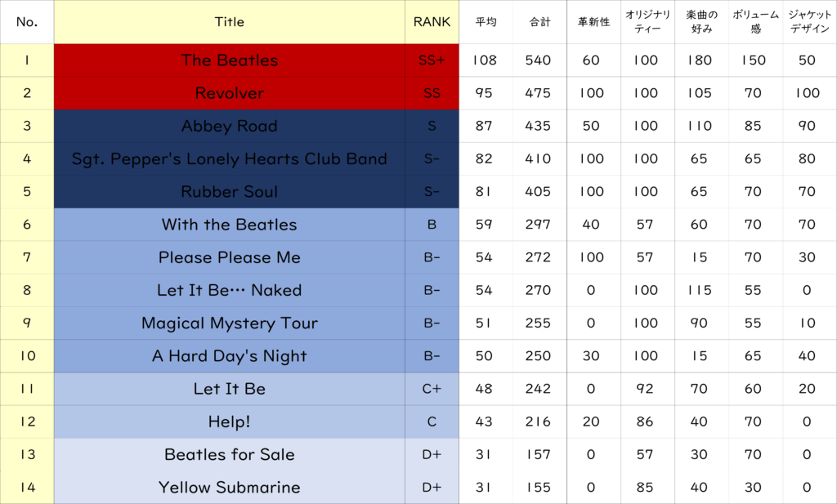
Task: Click the Title column header
Action: 229,22
